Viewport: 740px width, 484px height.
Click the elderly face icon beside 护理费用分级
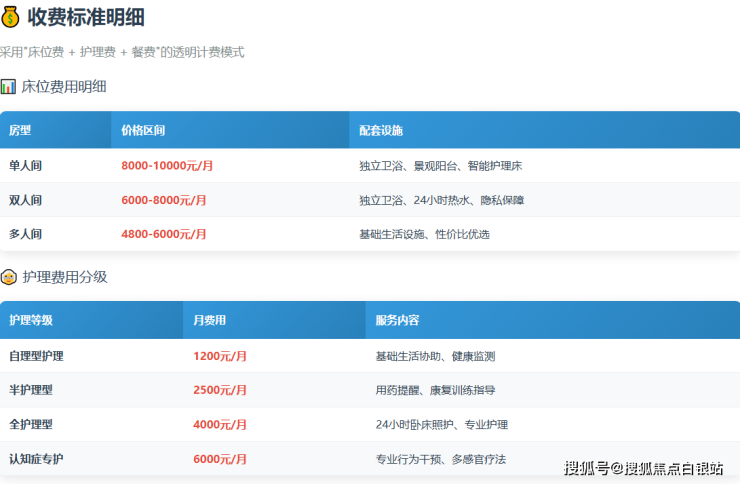[9, 277]
